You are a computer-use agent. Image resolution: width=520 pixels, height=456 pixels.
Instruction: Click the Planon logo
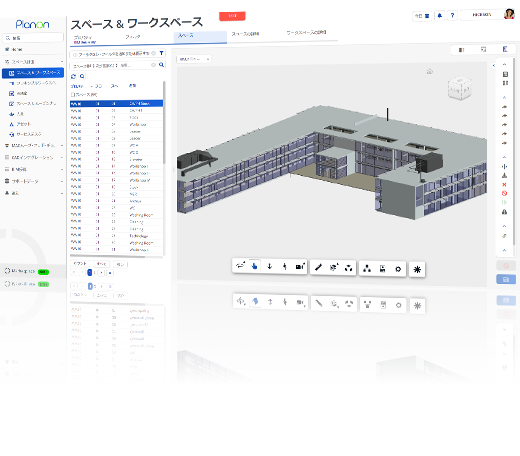pos(32,25)
